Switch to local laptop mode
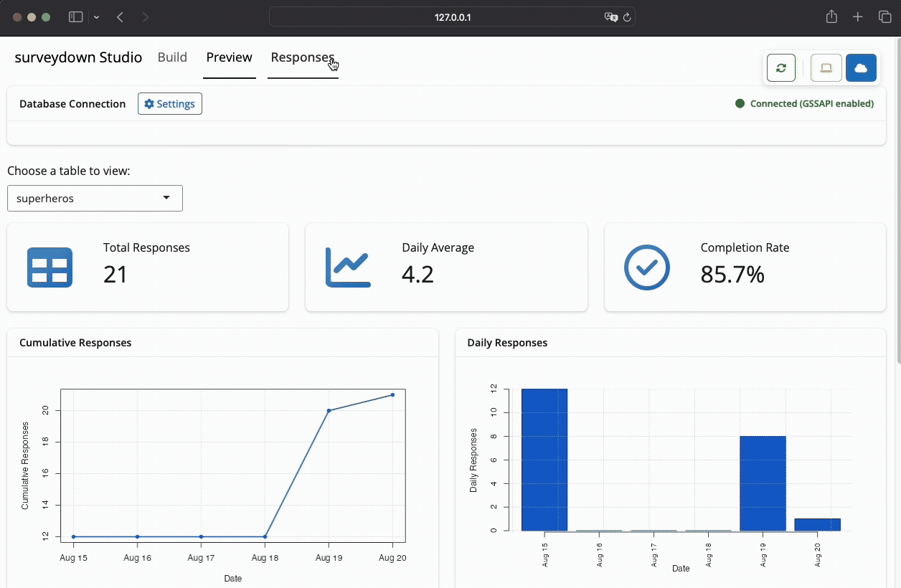This screenshot has height=588, width=901. point(826,68)
